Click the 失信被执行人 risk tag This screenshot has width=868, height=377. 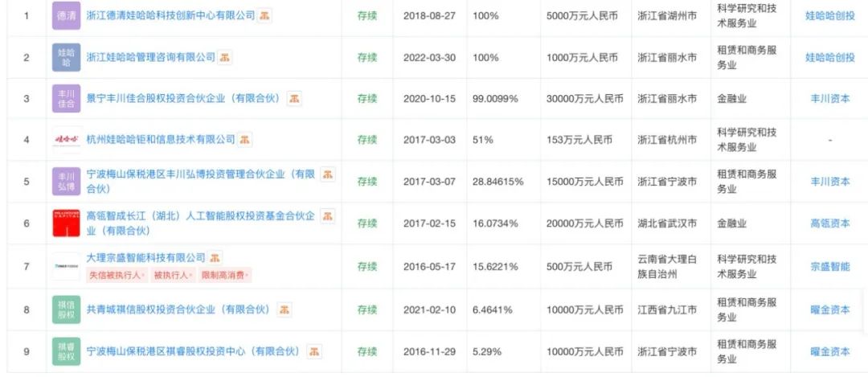(x=117, y=275)
